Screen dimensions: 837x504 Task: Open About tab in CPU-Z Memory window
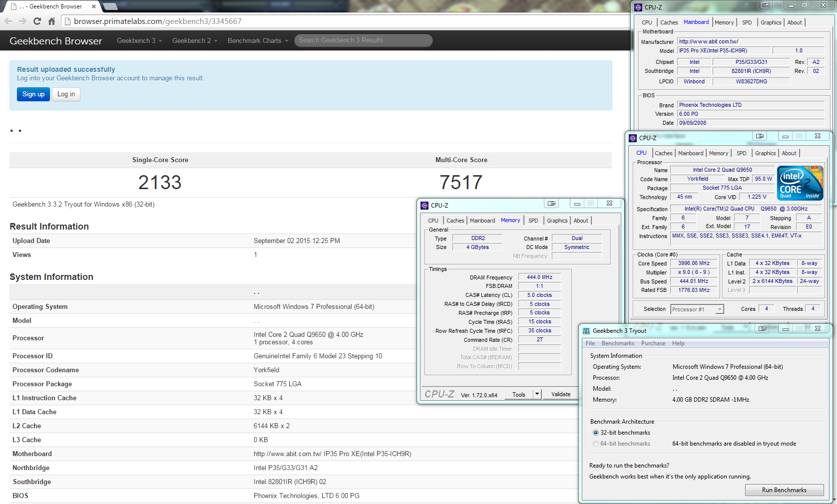point(581,221)
